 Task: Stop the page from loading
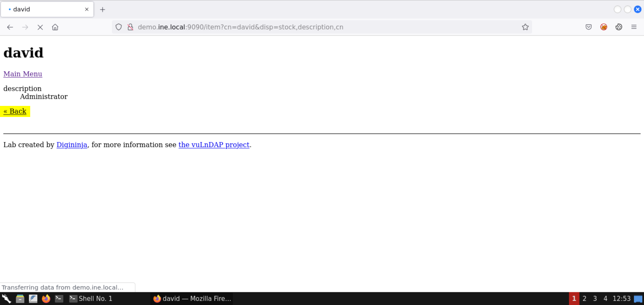click(x=40, y=27)
